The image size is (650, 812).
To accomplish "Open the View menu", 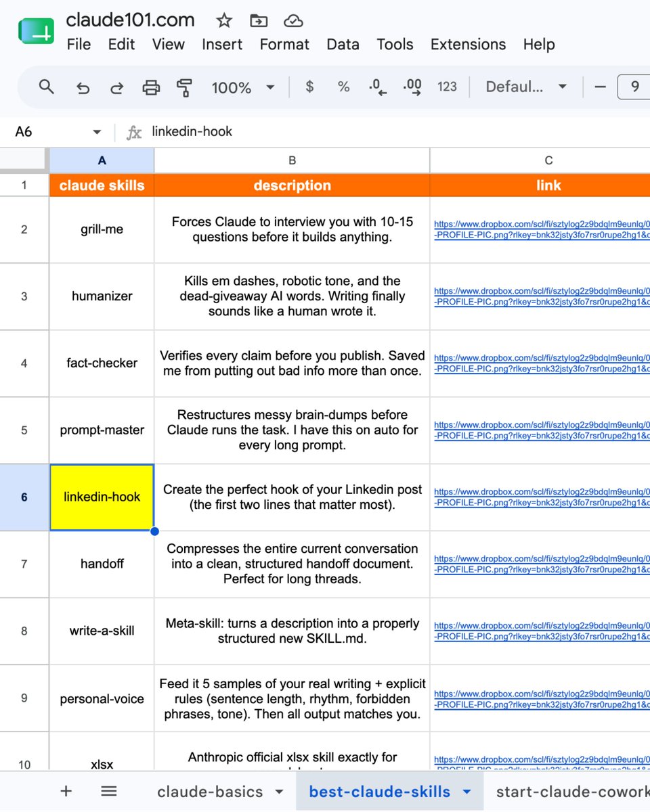I will click(168, 45).
